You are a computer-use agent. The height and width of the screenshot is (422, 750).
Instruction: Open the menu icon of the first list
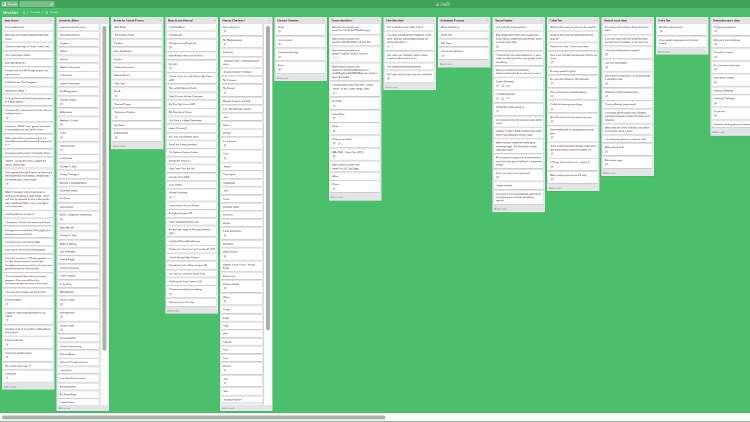pos(51,21)
